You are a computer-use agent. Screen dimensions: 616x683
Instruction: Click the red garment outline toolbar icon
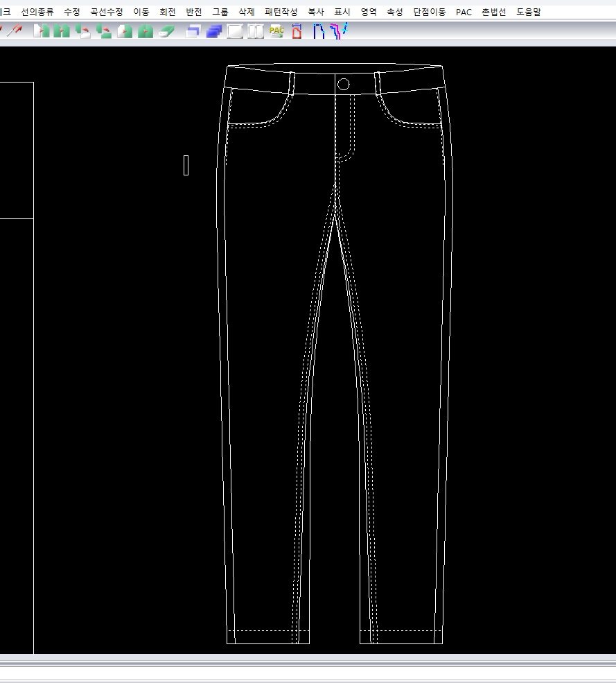[297, 31]
